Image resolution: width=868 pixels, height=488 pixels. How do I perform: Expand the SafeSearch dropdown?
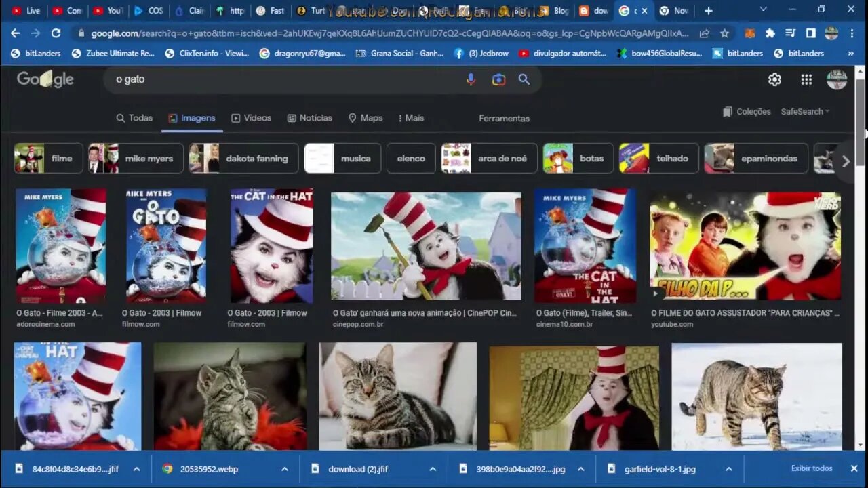(x=806, y=112)
